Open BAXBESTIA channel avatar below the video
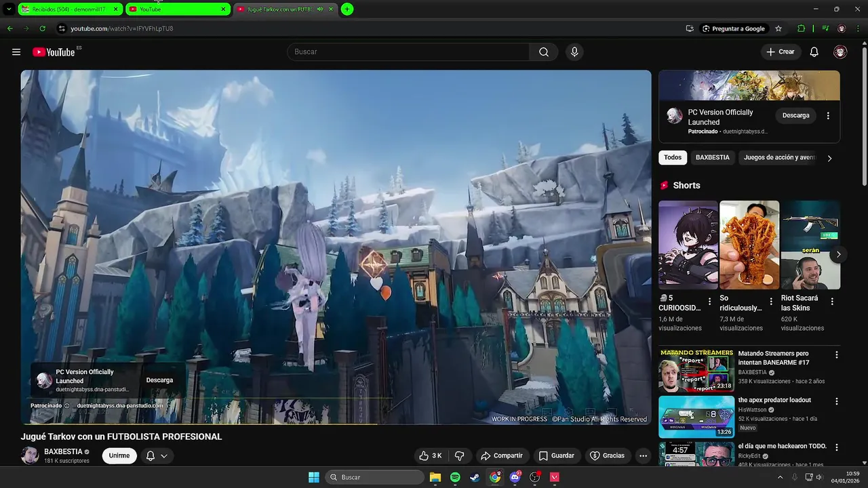 30,455
